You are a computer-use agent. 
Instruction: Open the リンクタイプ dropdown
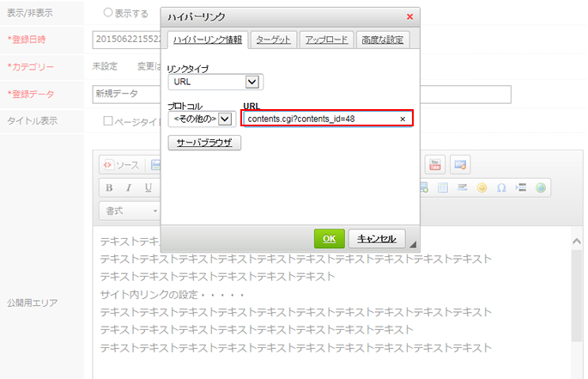(x=216, y=83)
